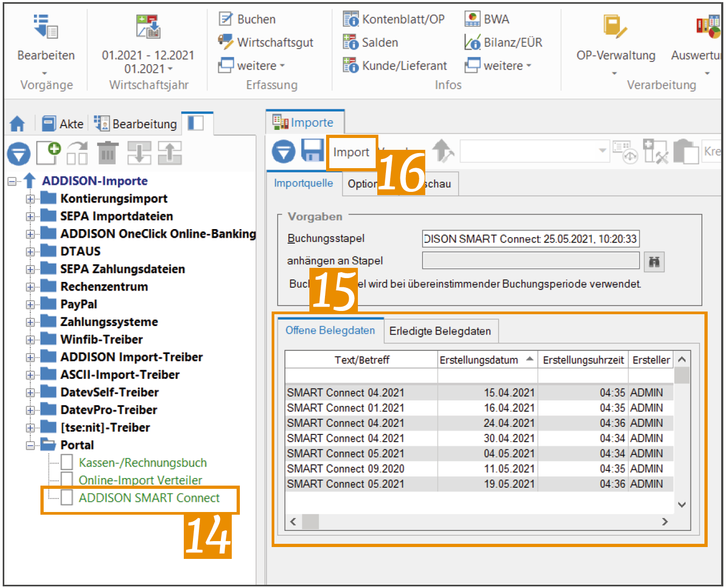
Task: Open the BWA report icon
Action: pyautogui.click(x=472, y=19)
